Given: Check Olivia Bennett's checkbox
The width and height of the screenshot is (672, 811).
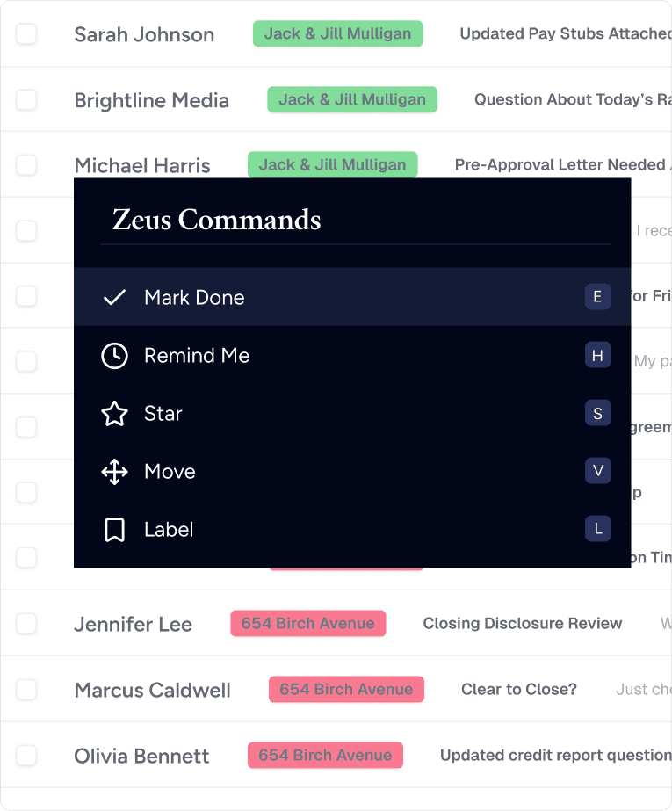Looking at the screenshot, I should (x=26, y=755).
